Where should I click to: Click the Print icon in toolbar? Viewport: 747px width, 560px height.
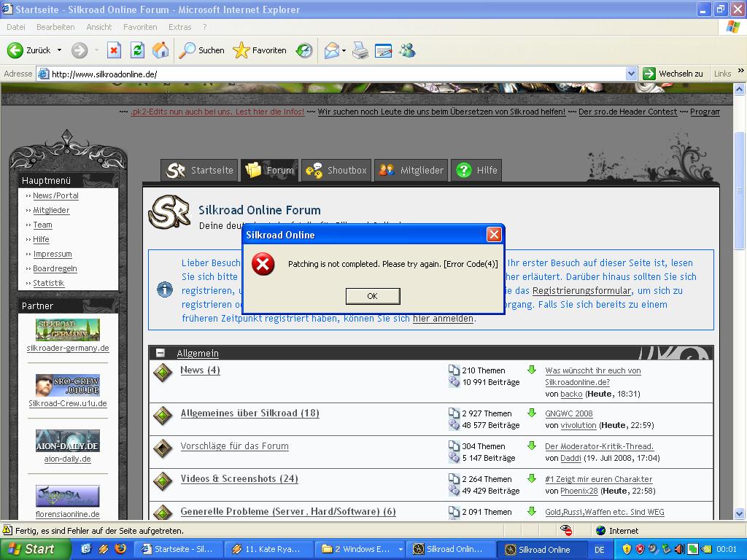coord(360,50)
